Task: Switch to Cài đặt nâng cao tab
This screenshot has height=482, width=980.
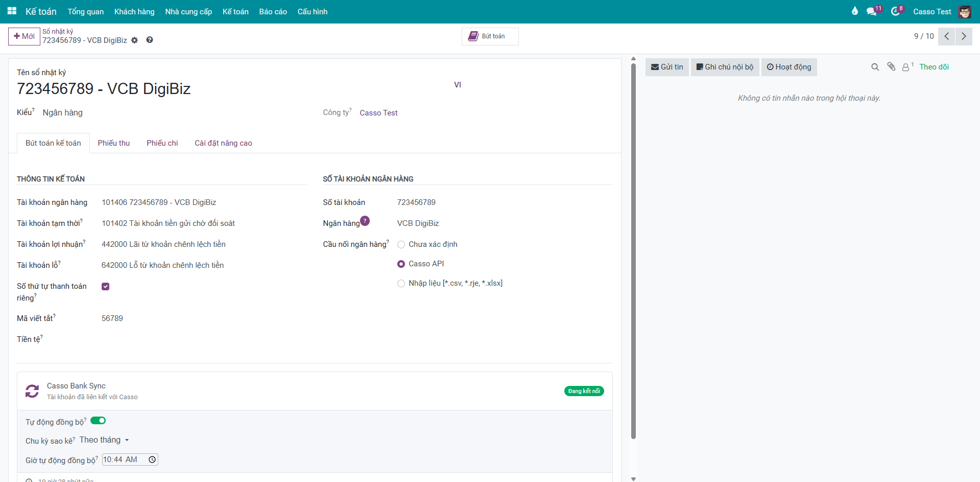Action: click(223, 143)
